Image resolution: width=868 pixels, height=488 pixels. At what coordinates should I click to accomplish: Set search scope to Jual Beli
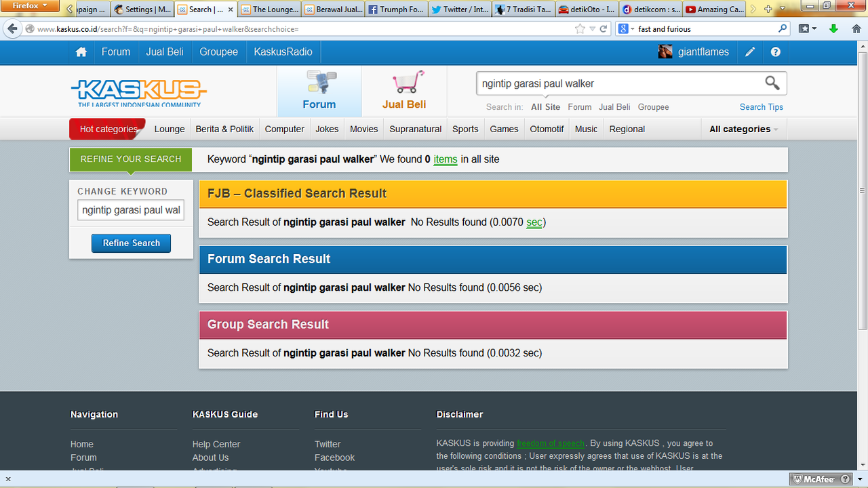(614, 107)
